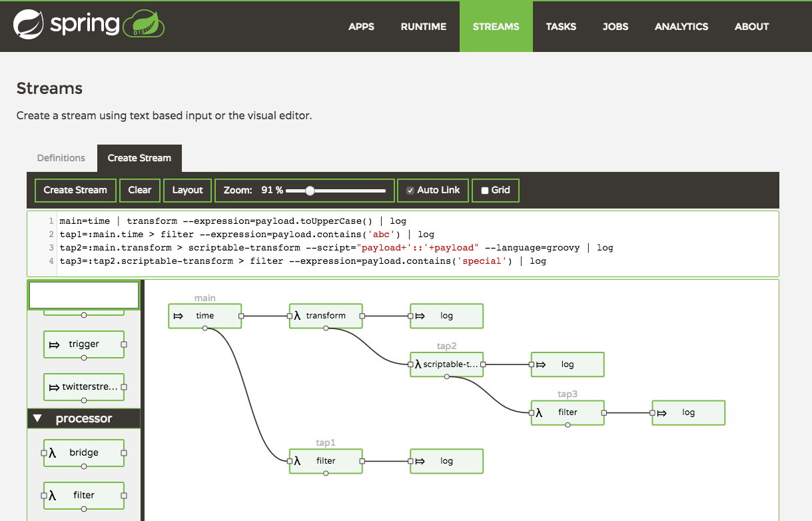Select the twitterstream source in palette
The width and height of the screenshot is (812, 521).
pyautogui.click(x=84, y=387)
